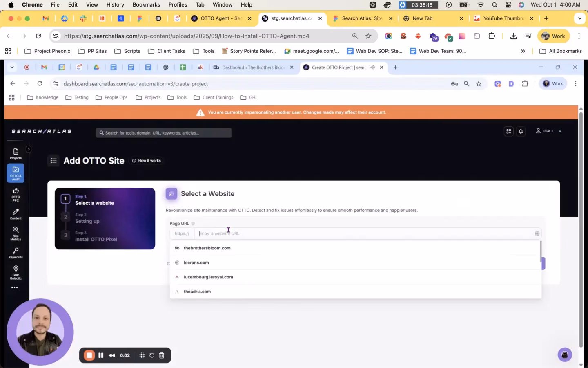This screenshot has height=368, width=588.
Task: Open the Keywords tool icon
Action: coord(16,253)
